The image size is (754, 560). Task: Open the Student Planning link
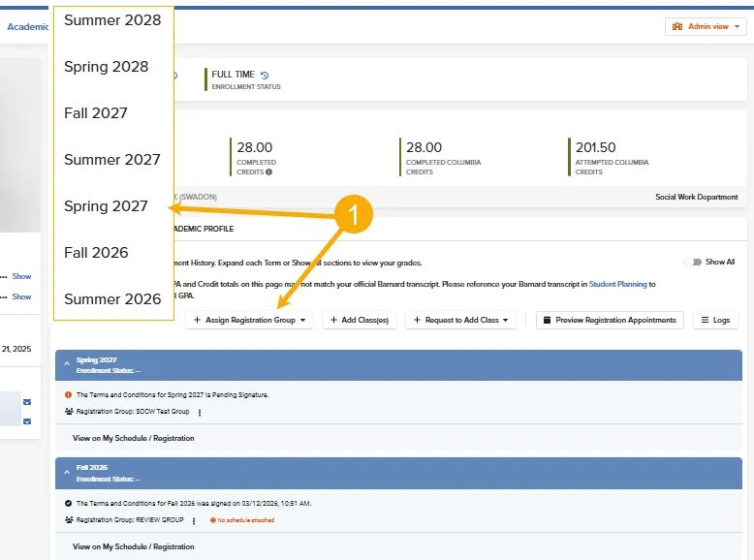[617, 284]
